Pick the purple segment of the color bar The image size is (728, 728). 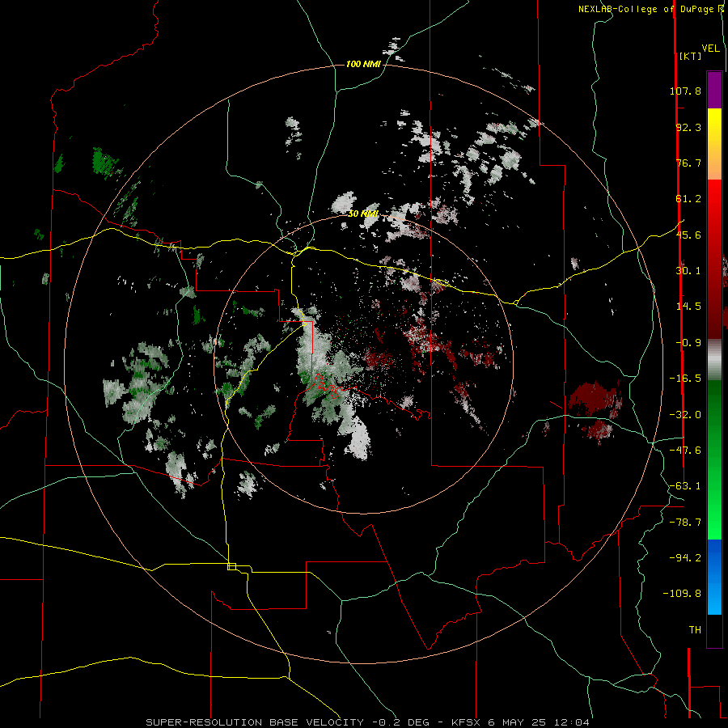(x=714, y=90)
